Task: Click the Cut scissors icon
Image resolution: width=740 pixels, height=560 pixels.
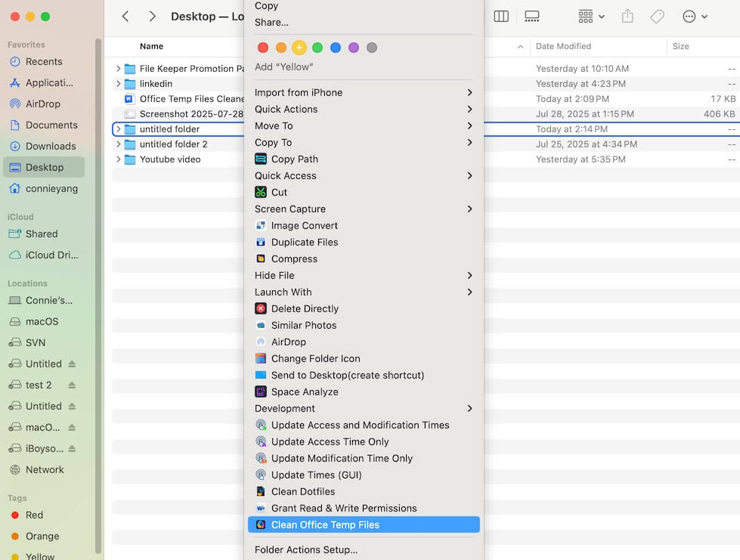Action: tap(261, 192)
